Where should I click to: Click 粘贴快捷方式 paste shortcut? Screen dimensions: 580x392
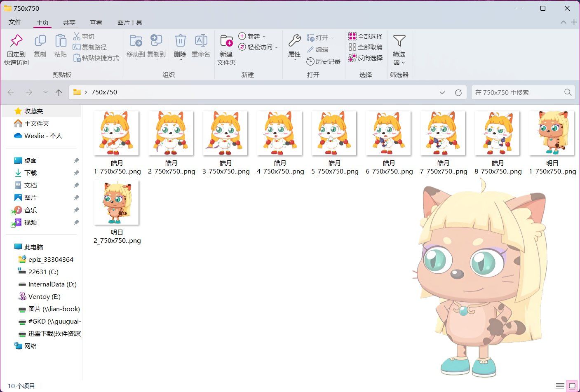pos(96,58)
